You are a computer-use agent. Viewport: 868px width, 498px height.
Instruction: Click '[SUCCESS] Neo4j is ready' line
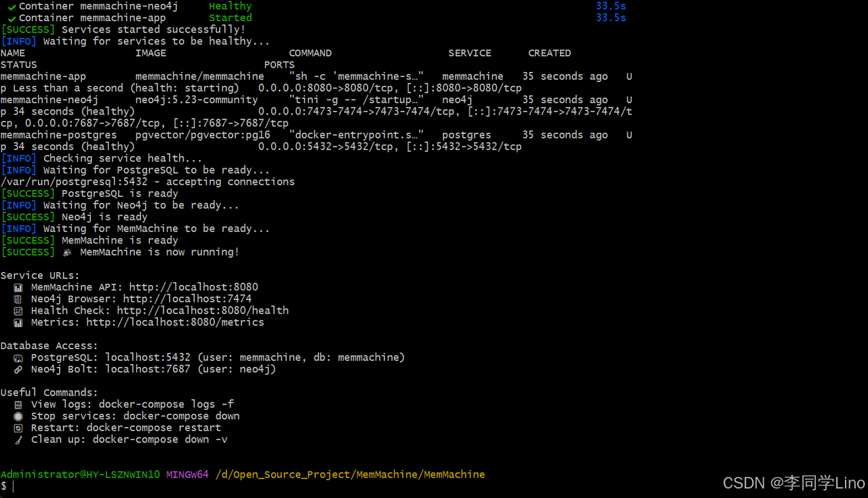coord(74,217)
